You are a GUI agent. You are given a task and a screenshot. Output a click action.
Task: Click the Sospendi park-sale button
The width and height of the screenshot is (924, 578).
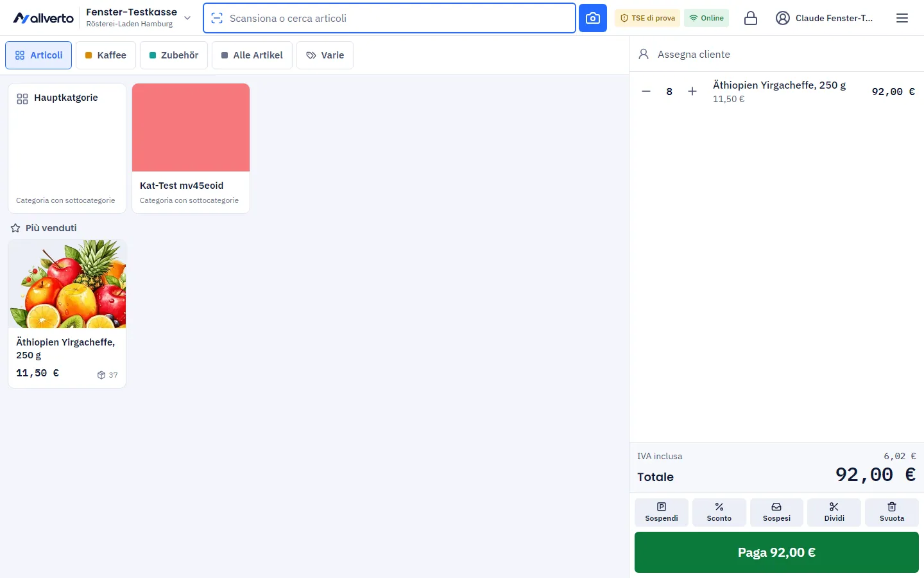pos(662,512)
